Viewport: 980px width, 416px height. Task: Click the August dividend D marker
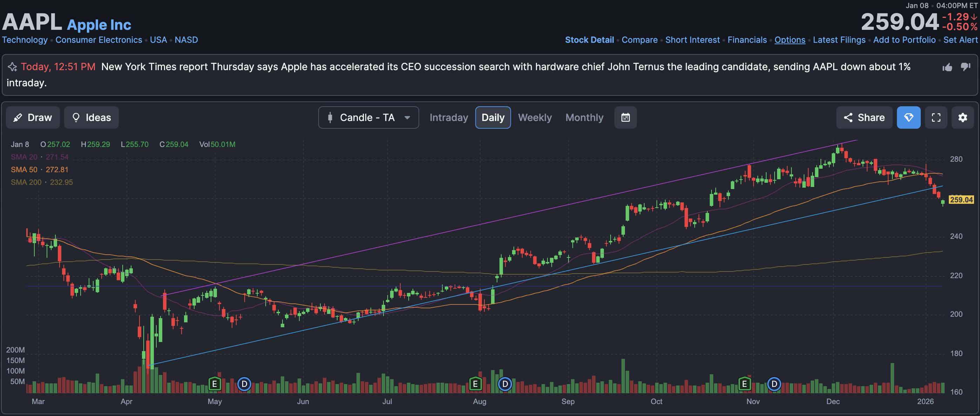[x=505, y=384]
